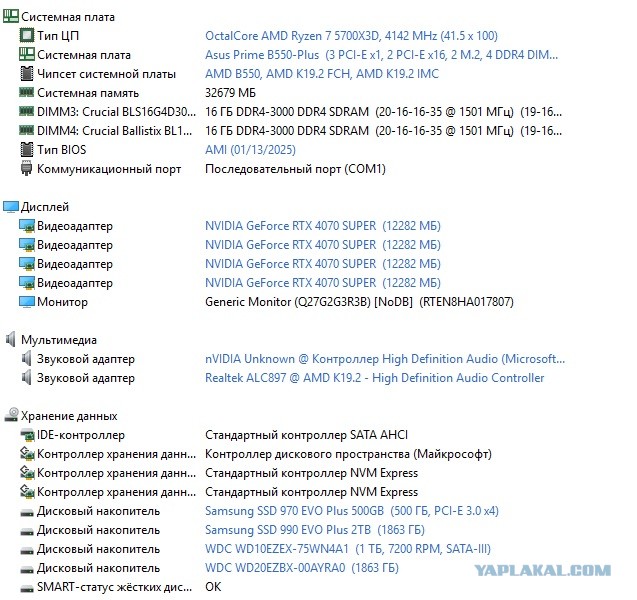Viewport: 637px width, 600px height.
Task: Select Звуковой адаптер label in Realtek row
Action: click(86, 378)
